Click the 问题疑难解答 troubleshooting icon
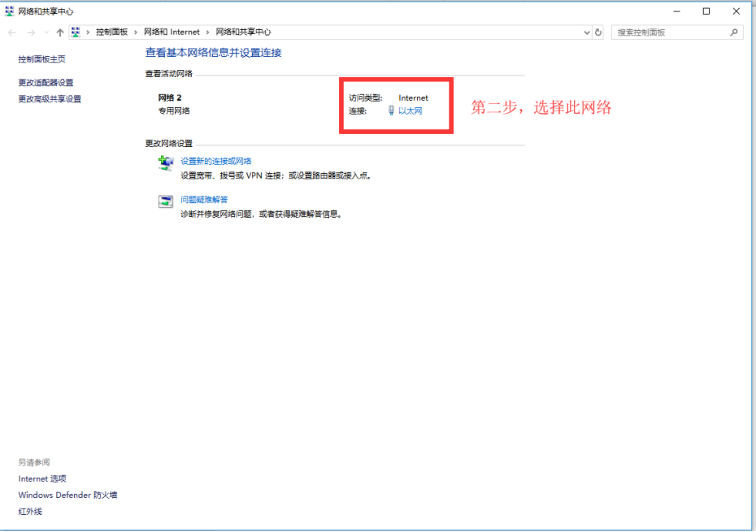Viewport: 756px width, 532px height. tap(166, 201)
